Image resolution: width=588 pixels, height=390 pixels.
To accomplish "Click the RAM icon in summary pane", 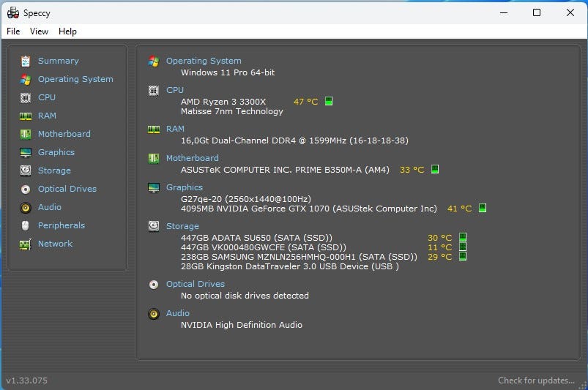I will click(154, 130).
